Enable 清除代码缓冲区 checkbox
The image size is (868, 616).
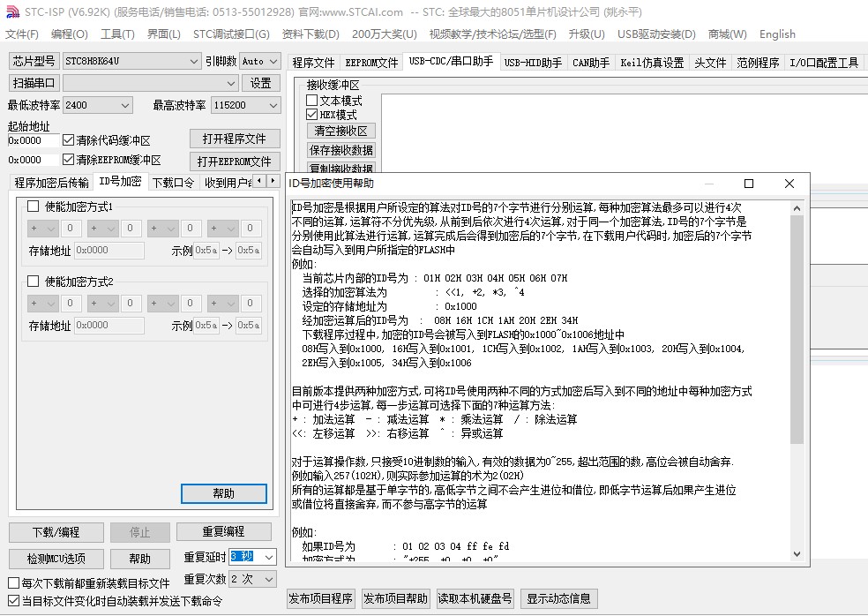coord(68,139)
